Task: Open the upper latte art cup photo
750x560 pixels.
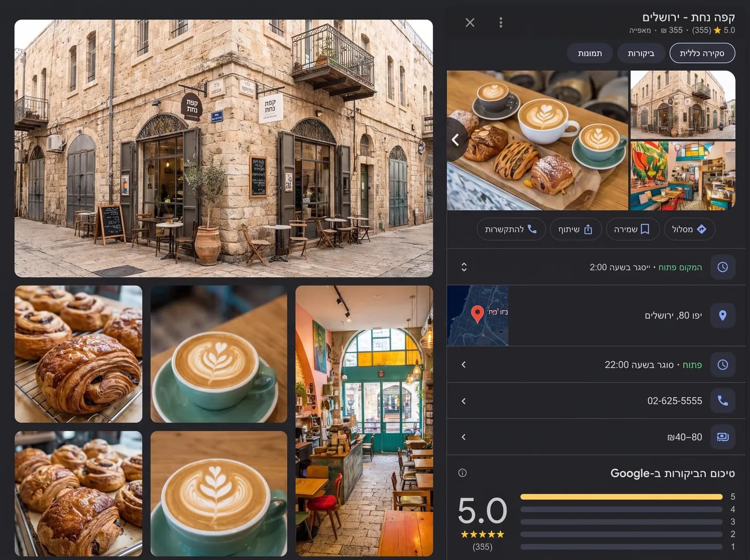Action: (x=218, y=354)
